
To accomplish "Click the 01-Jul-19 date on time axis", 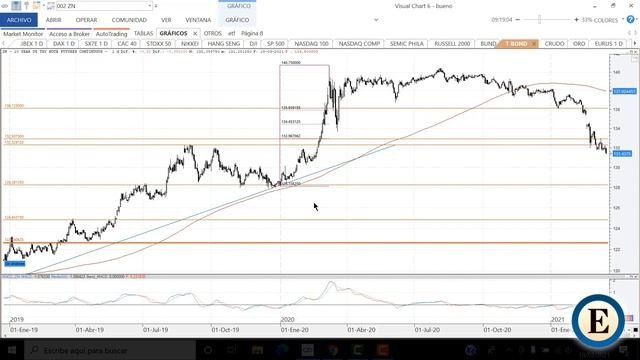I will pos(156,330).
